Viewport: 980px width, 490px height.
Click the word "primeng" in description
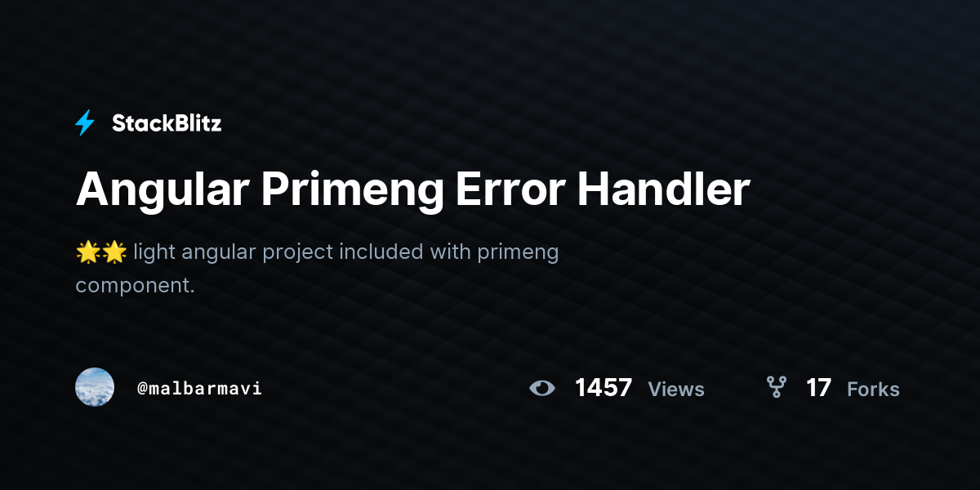pyautogui.click(x=518, y=254)
